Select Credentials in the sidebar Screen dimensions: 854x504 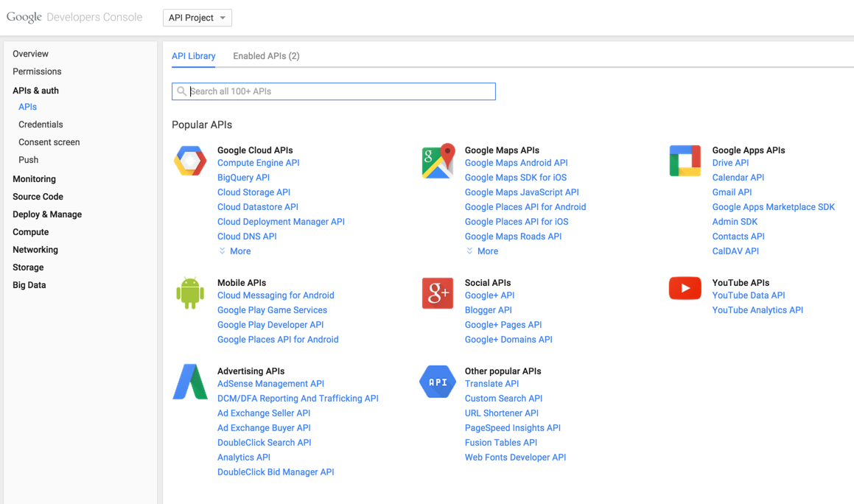(41, 124)
